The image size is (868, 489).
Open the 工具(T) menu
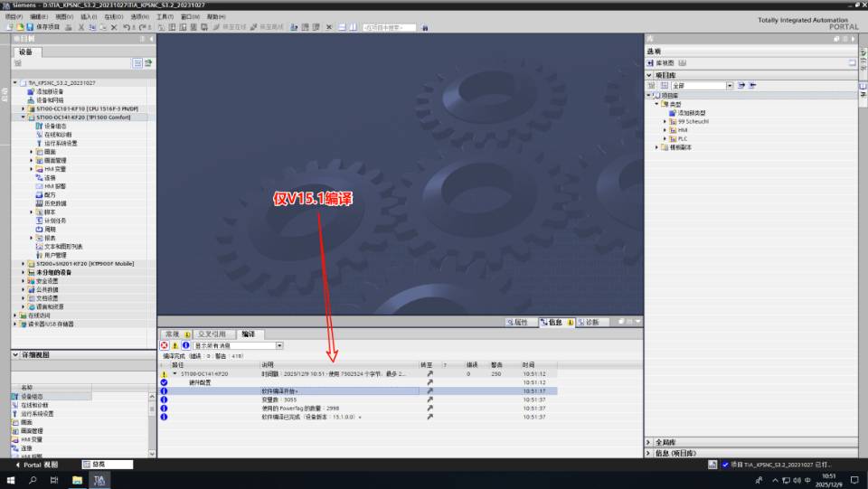coord(165,16)
